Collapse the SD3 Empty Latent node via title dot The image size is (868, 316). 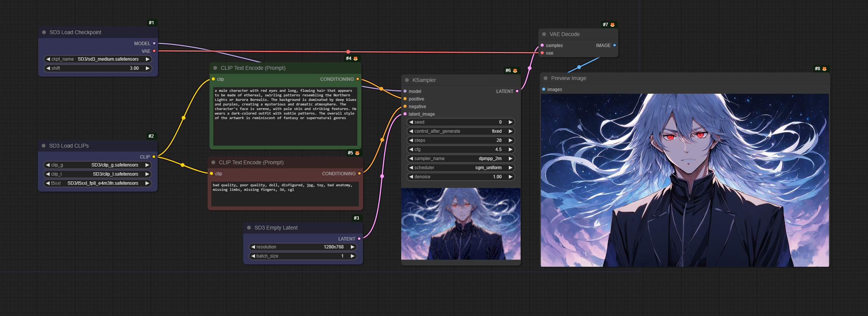pos(249,228)
